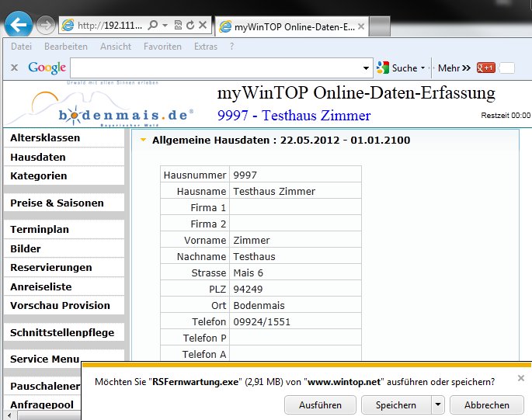Expand the Mehr toolbar overflow chevron
The height and width of the screenshot is (420, 532).
[x=466, y=68]
